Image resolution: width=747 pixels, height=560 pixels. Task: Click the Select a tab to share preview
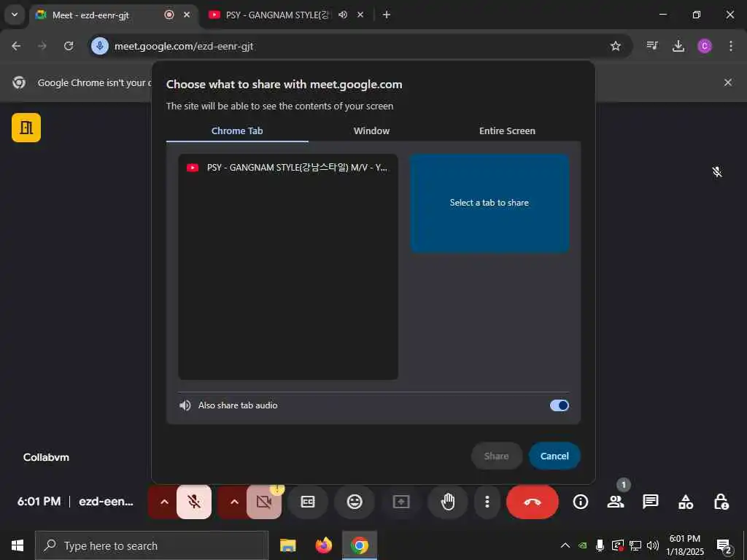coord(489,203)
